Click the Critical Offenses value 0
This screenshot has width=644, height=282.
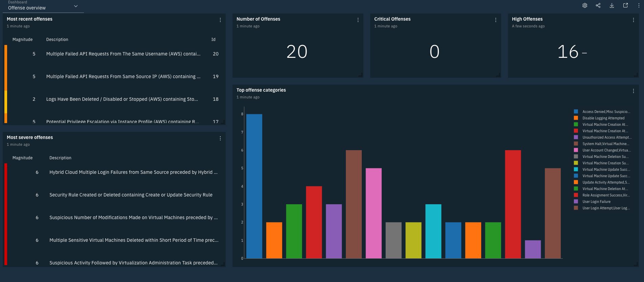click(x=435, y=52)
